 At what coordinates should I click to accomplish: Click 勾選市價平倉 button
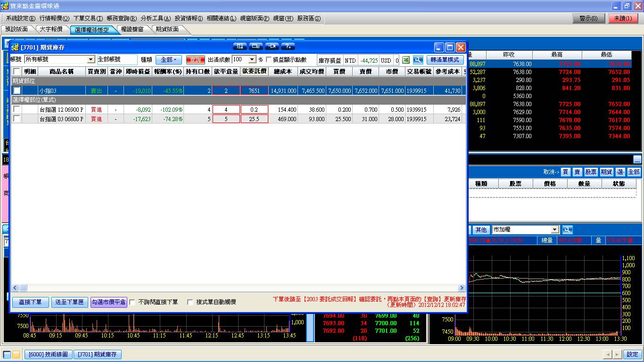tap(109, 302)
